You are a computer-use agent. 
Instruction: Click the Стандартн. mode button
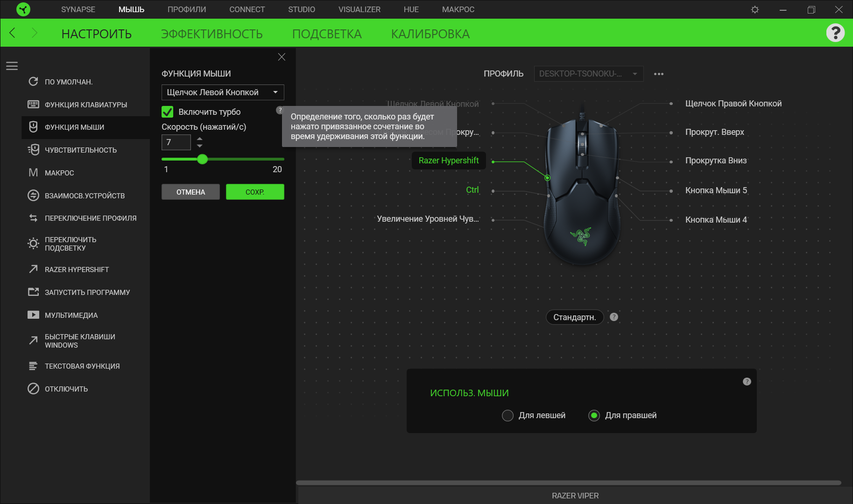[575, 317]
